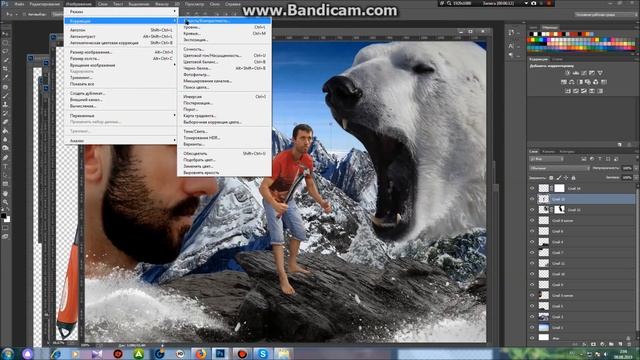The width and height of the screenshot is (640, 360).
Task: Hide the highlighted selected layer
Action: tap(532, 199)
